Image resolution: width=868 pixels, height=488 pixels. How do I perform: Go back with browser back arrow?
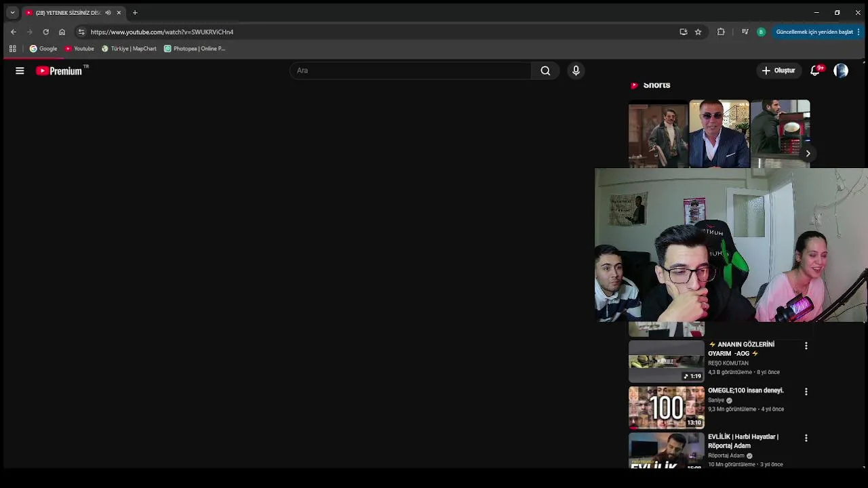(13, 32)
